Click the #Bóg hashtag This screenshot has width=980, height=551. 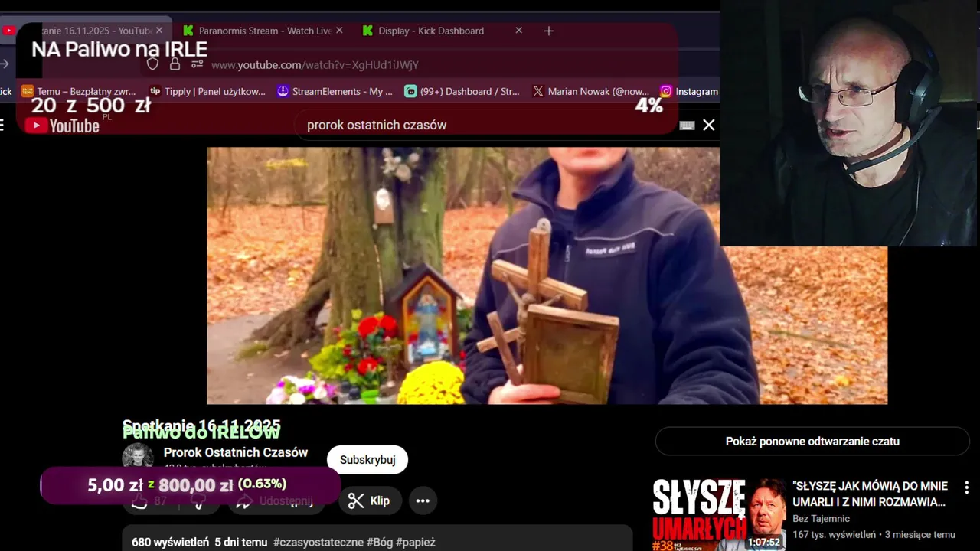coord(380,542)
